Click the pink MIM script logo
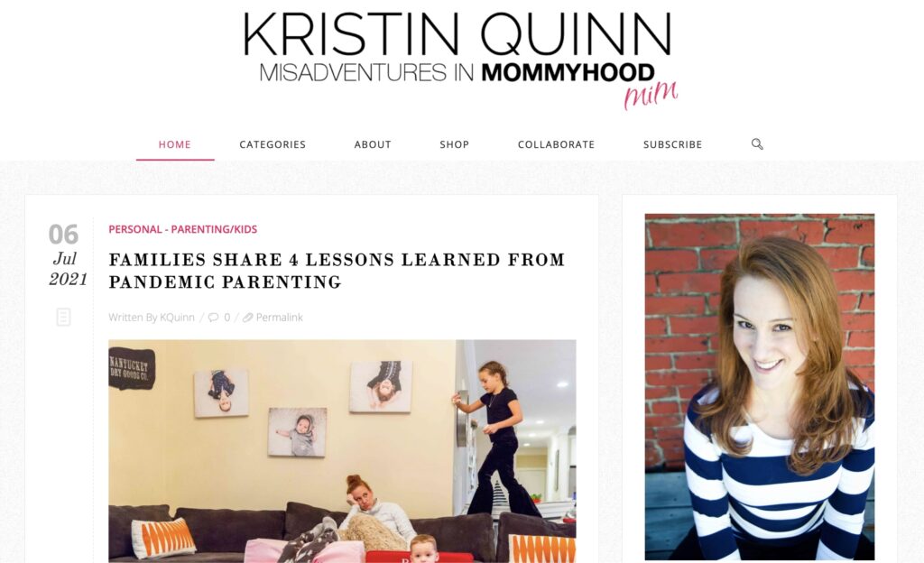This screenshot has width=924, height=563. (x=651, y=94)
